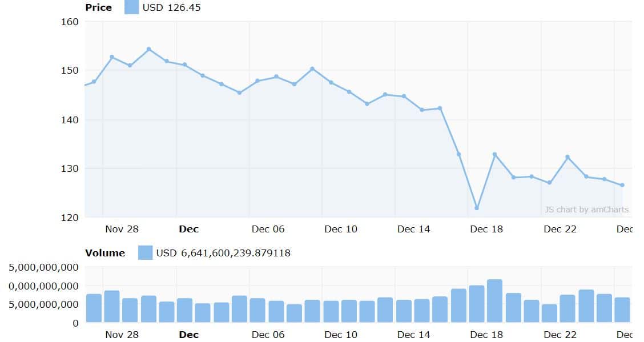644x342 pixels.
Task: Select the lowest price point on the line
Action: click(477, 208)
